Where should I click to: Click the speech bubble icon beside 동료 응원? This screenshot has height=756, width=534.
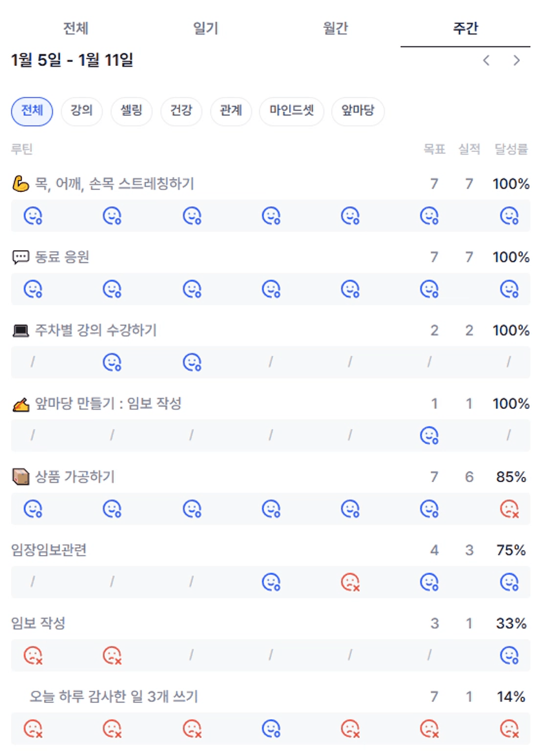point(21,257)
